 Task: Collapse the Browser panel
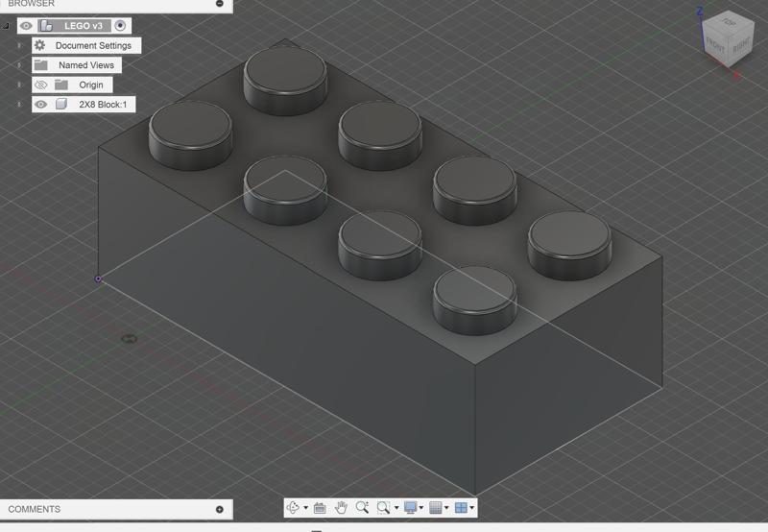point(220,4)
